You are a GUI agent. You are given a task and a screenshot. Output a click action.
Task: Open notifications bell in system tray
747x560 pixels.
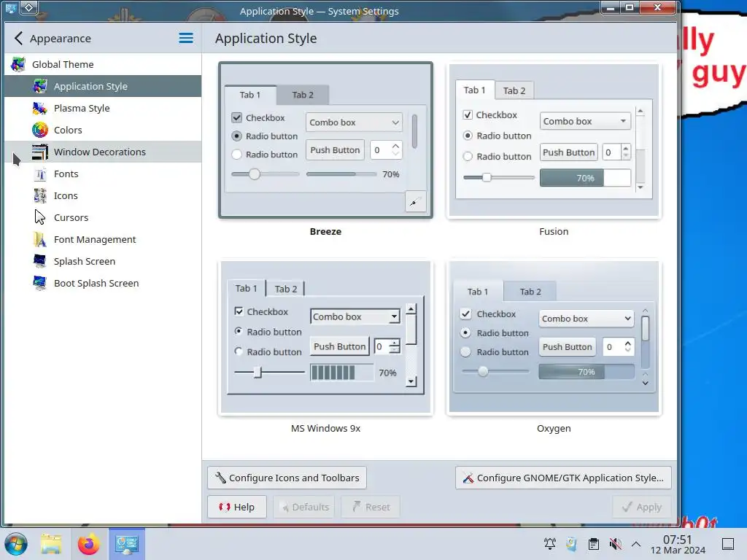550,544
